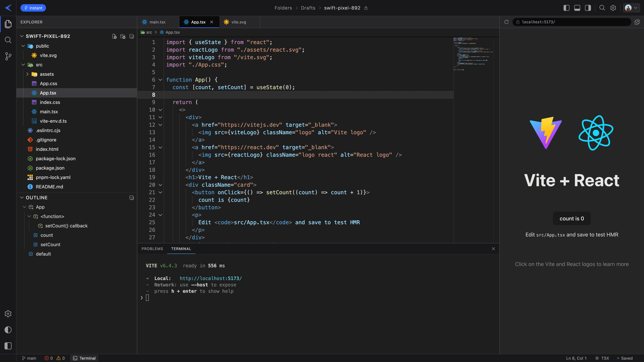The image size is (644, 362).
Task: Switch to the vite.svg tab
Action: pos(239,22)
